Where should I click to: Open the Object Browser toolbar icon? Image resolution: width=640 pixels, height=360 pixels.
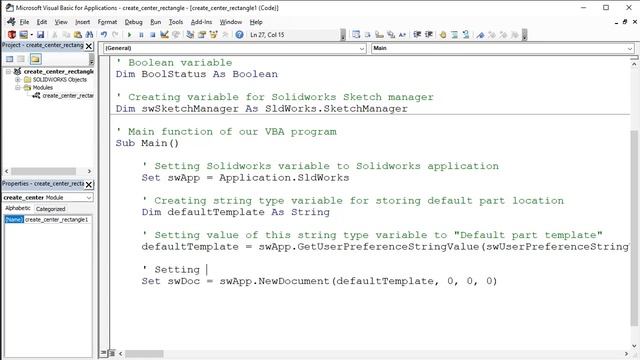pyautogui.click(x=213, y=35)
